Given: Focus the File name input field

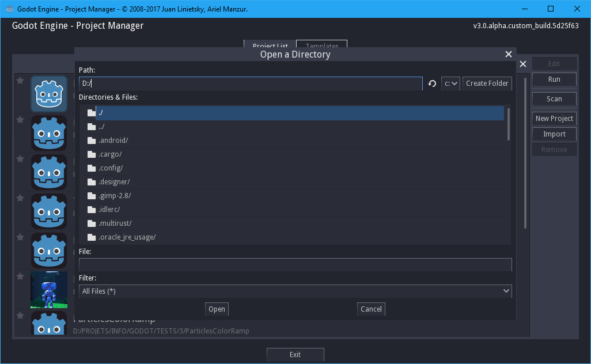Looking at the screenshot, I should (295, 264).
